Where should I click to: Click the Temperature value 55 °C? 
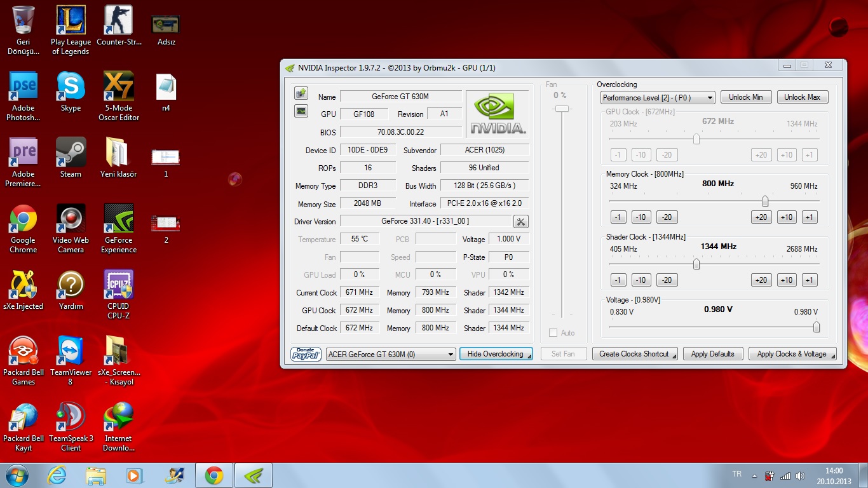360,239
